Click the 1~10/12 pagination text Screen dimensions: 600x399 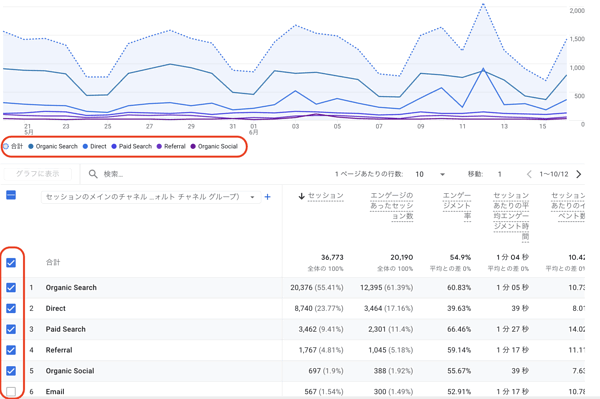[x=554, y=174]
